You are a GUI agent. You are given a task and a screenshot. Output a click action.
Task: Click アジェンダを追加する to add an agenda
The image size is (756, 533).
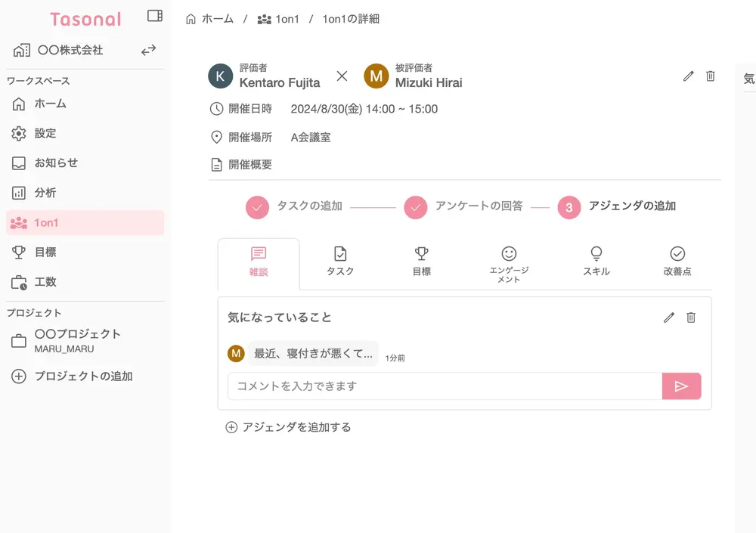pyautogui.click(x=289, y=427)
